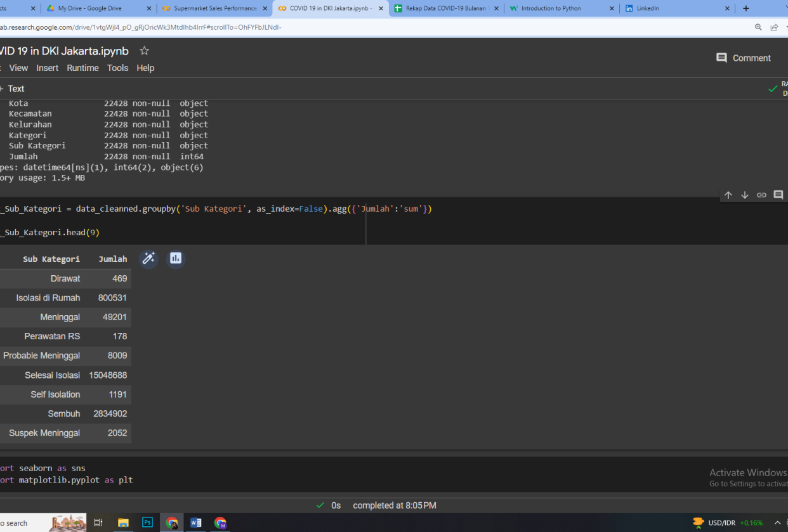
Task: Open File Explorer from the taskbar
Action: point(123,522)
